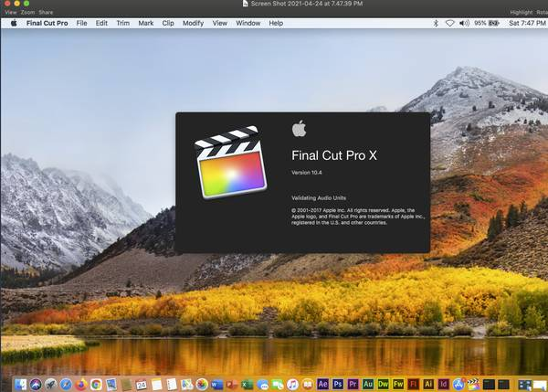Viewport: 548px width, 392px height.
Task: Open Calendar icon showing 24 in dock
Action: [142, 385]
